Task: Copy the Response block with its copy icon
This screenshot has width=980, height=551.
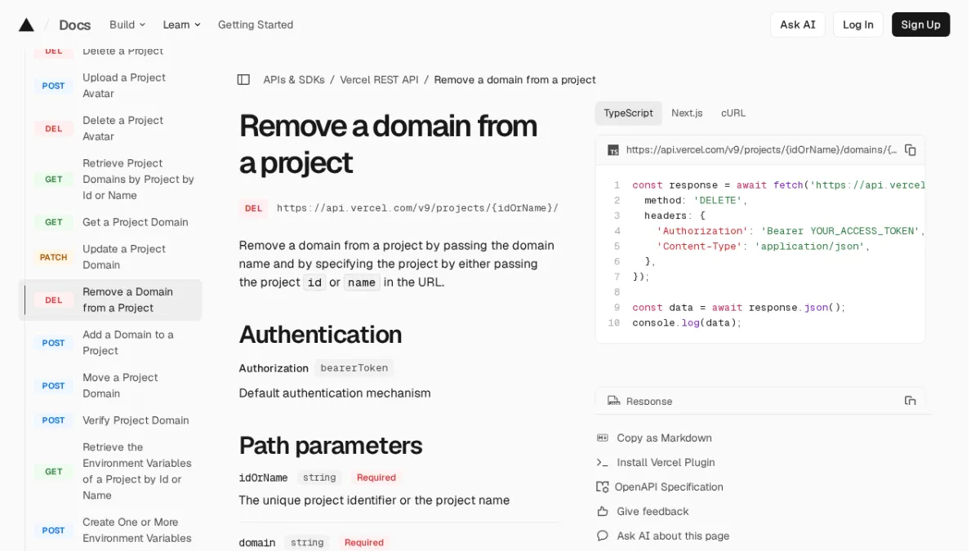Action: pos(910,401)
